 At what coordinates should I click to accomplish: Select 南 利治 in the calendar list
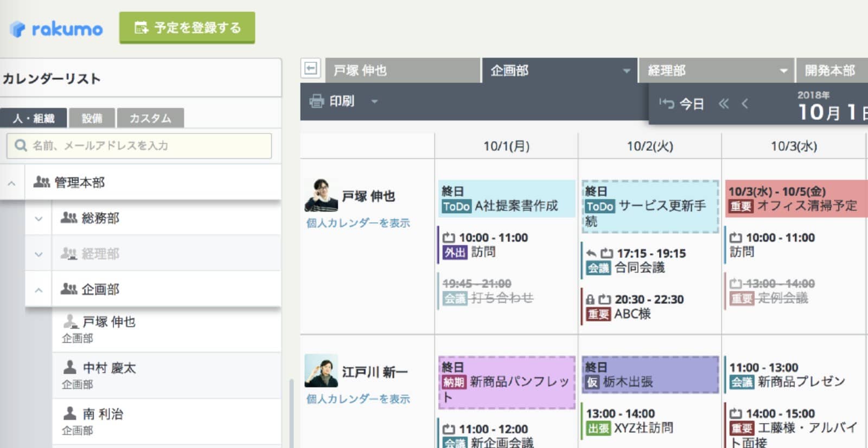(x=167, y=421)
